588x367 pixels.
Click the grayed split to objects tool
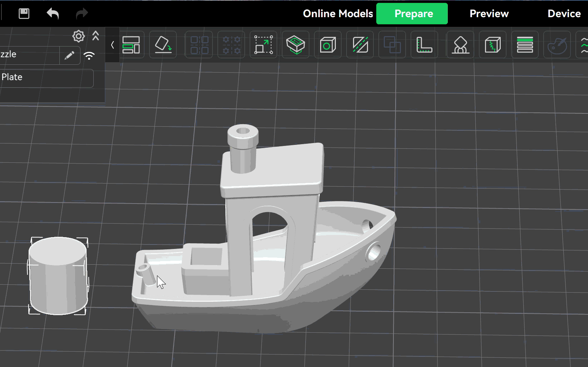(199, 45)
